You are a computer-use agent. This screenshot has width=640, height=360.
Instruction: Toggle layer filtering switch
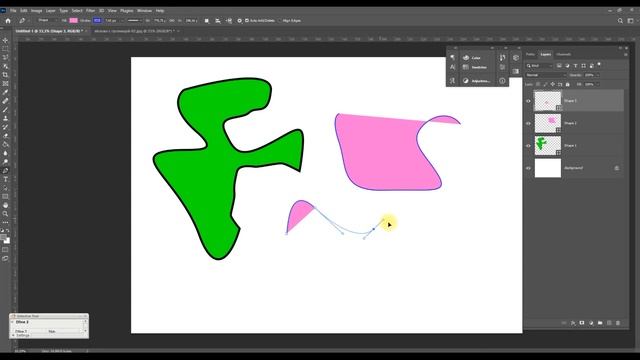[x=599, y=64]
